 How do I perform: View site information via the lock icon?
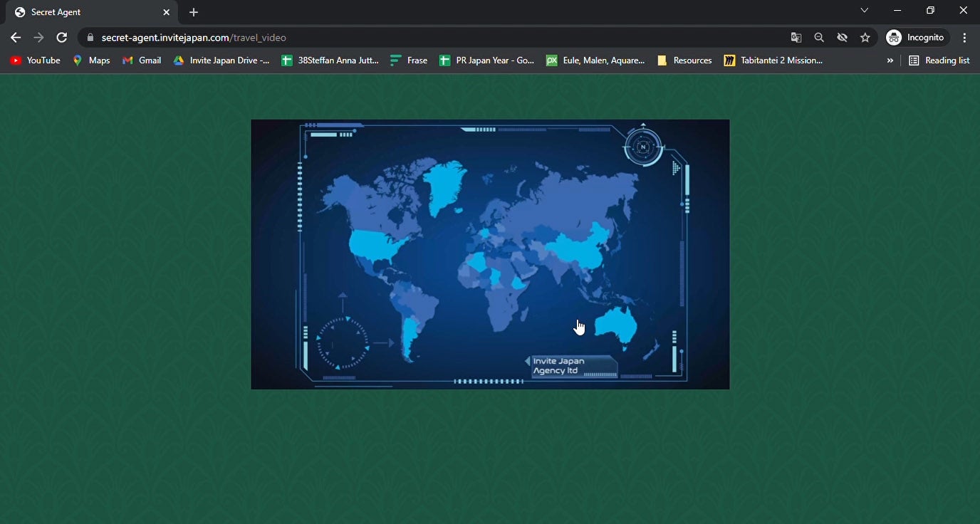[x=90, y=38]
